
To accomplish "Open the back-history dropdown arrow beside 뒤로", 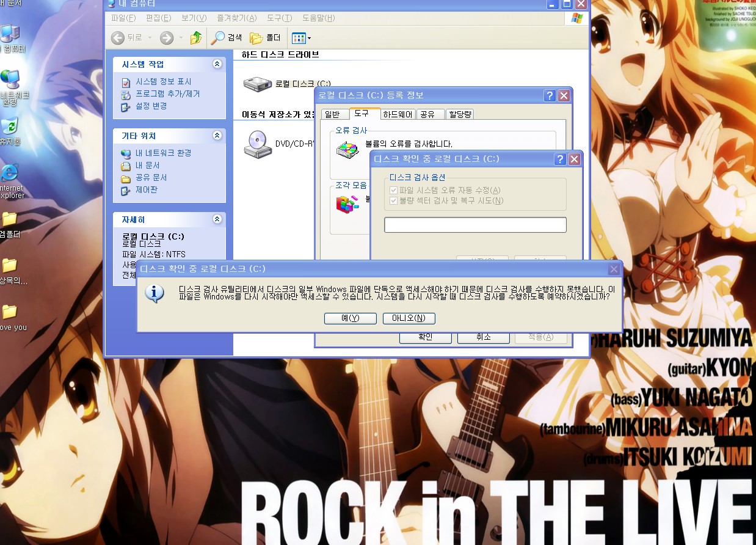I will point(150,38).
